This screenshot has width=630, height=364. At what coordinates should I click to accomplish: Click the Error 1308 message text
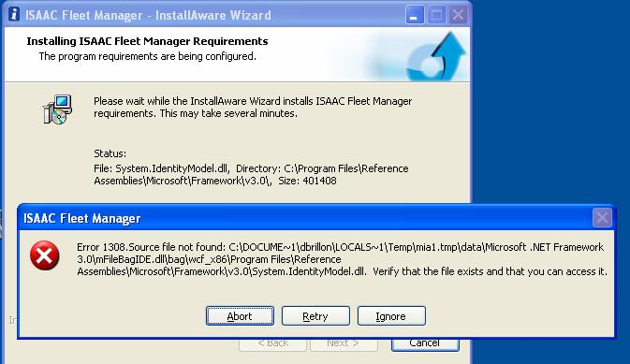[342, 259]
